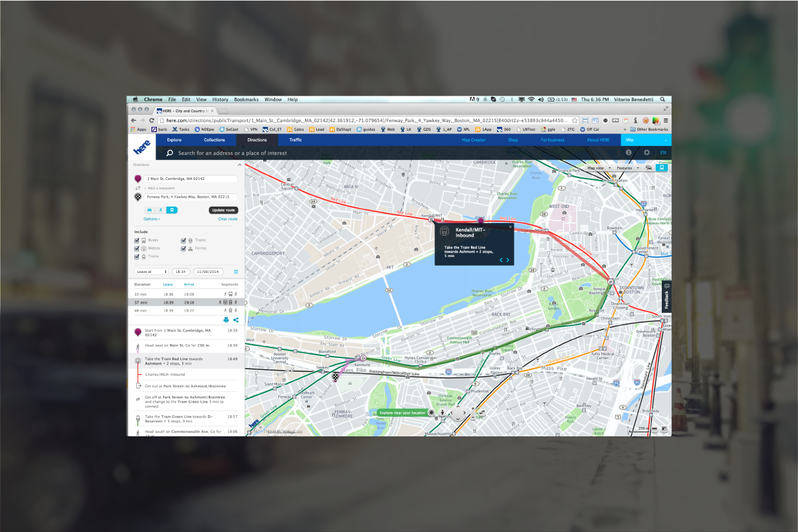Toggle the public transit icon on map
The image size is (798, 532).
(661, 168)
